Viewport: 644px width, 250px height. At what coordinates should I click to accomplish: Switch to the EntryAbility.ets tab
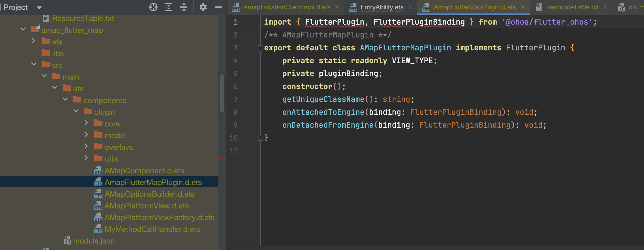click(381, 7)
